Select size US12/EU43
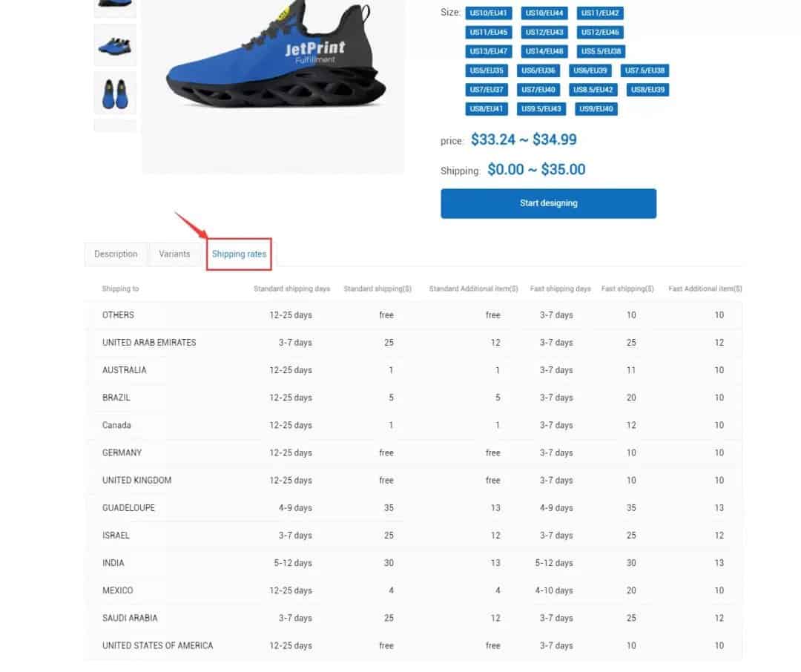Image resolution: width=801 pixels, height=672 pixels. click(x=544, y=32)
